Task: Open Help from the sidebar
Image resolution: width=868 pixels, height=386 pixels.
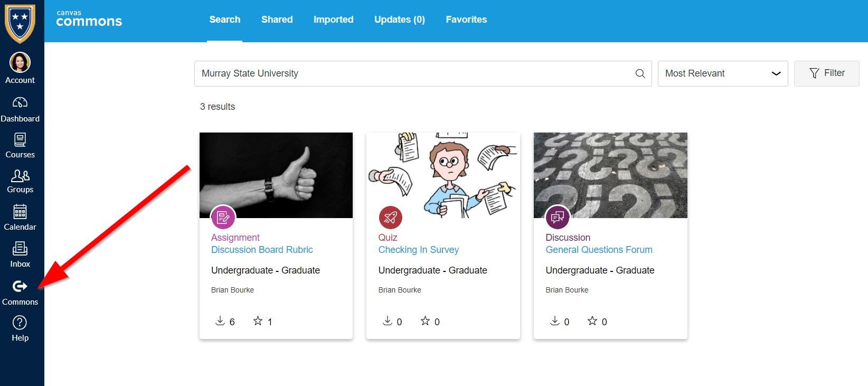Action: [20, 328]
